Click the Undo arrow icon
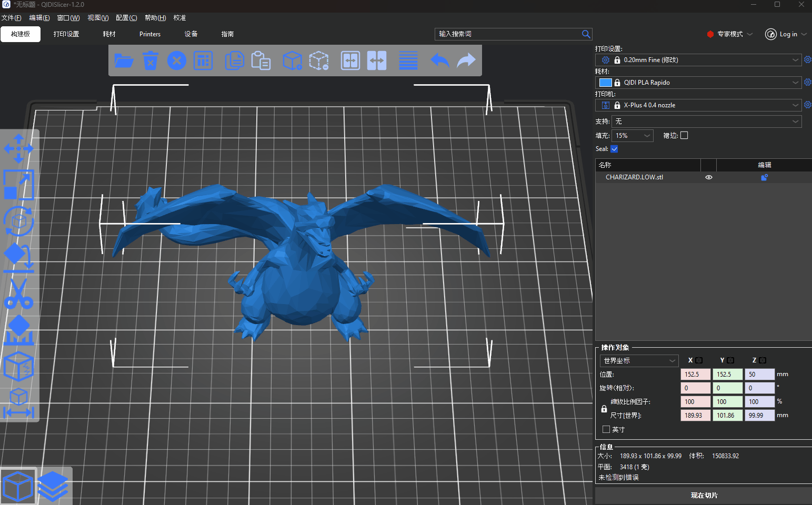812x505 pixels. click(x=440, y=60)
